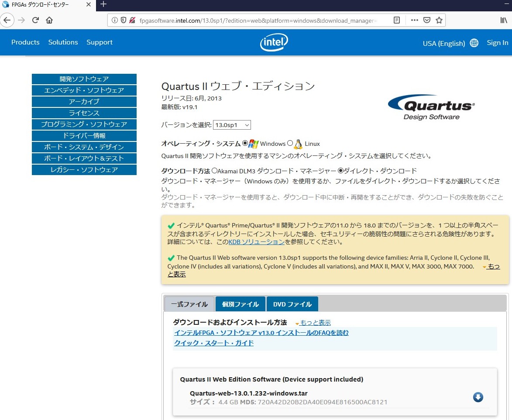Switch to 個別ファイル tab
512x420 pixels.
tap(241, 304)
